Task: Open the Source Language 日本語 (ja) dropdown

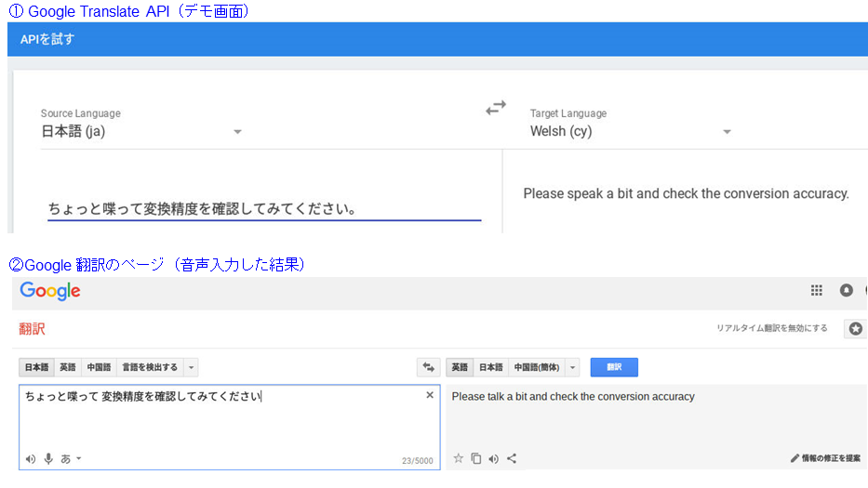Action: point(141,132)
